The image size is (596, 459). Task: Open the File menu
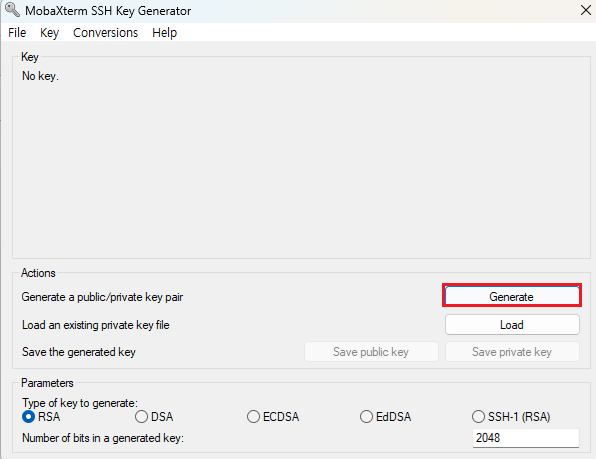coord(17,33)
